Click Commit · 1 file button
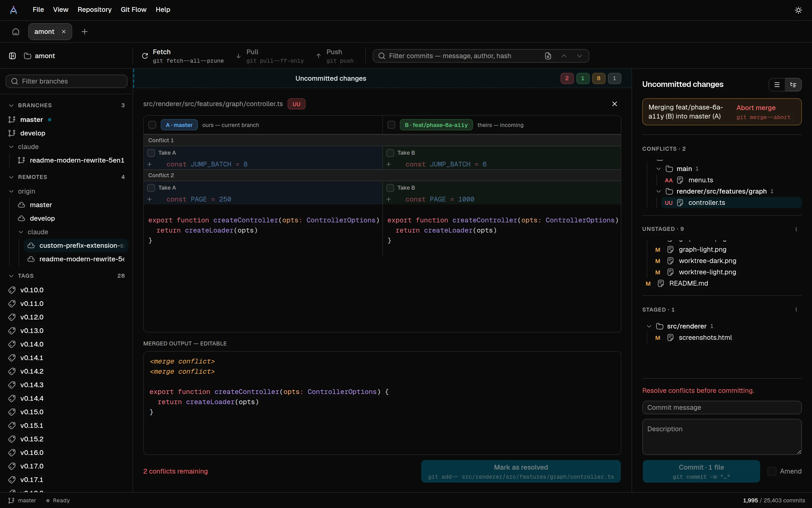 pyautogui.click(x=701, y=471)
